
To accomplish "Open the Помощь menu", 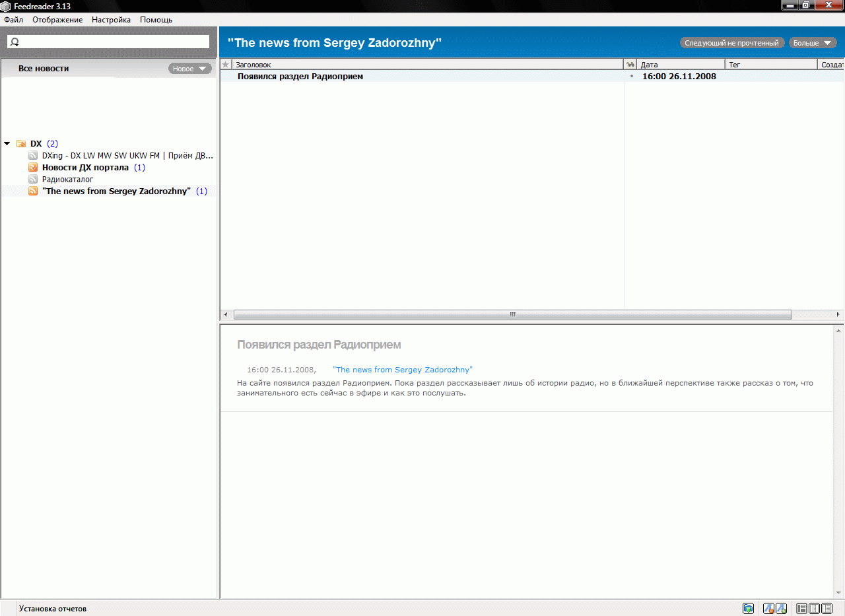I will 156,20.
